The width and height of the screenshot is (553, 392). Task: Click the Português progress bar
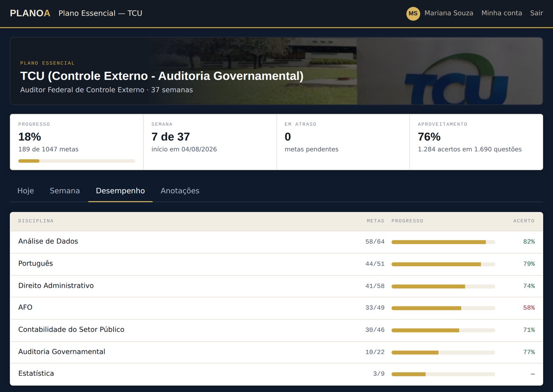(x=443, y=264)
